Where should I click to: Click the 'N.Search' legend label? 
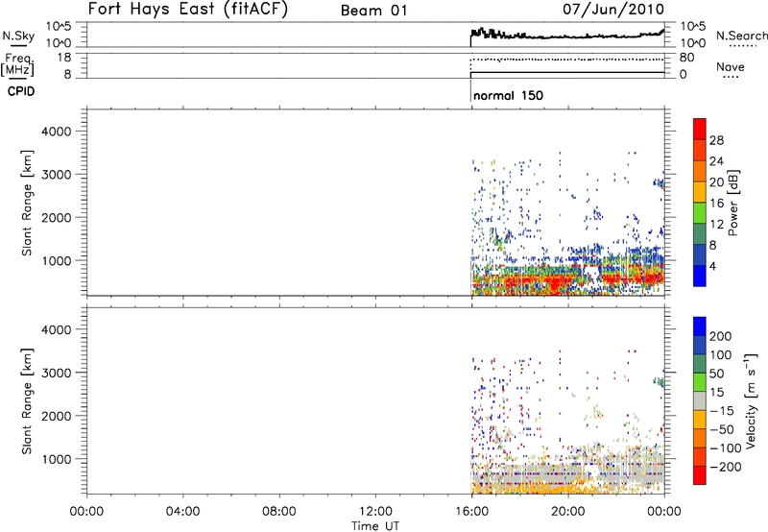pyautogui.click(x=741, y=36)
